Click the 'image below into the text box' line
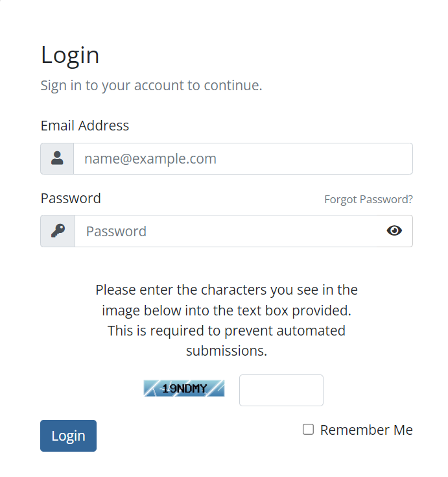 pyautogui.click(x=226, y=310)
